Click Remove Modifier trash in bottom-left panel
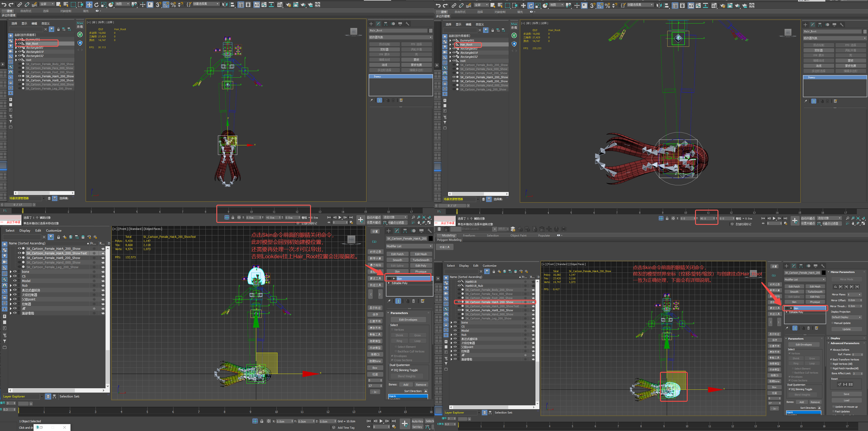 413,301
